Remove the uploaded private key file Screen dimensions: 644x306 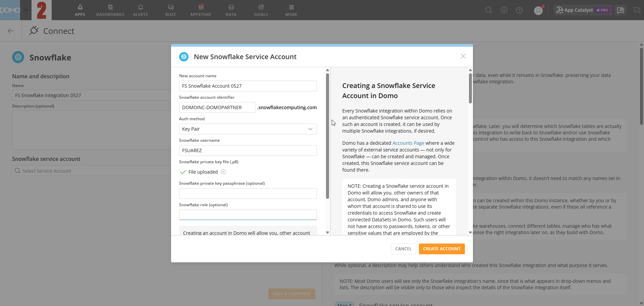pos(223,172)
